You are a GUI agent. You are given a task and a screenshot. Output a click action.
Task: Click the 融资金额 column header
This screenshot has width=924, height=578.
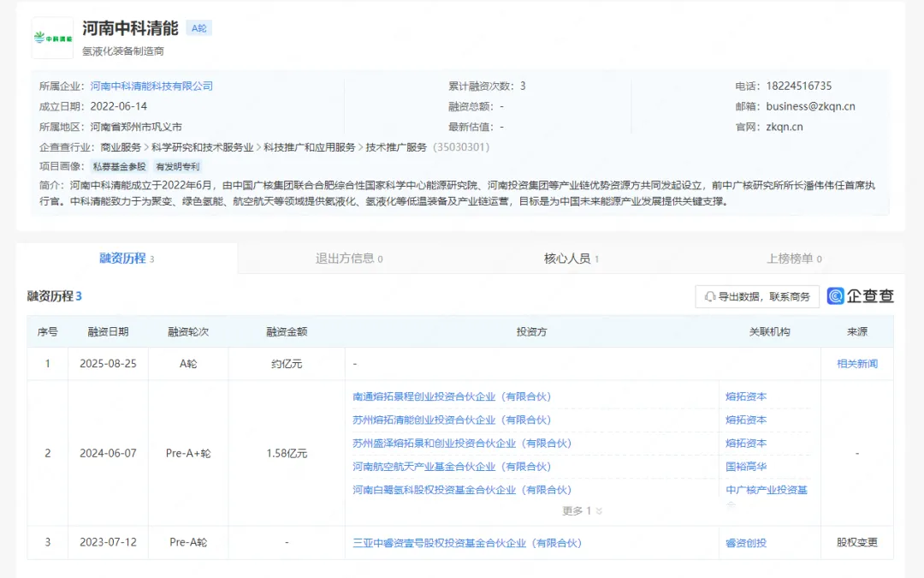(287, 332)
